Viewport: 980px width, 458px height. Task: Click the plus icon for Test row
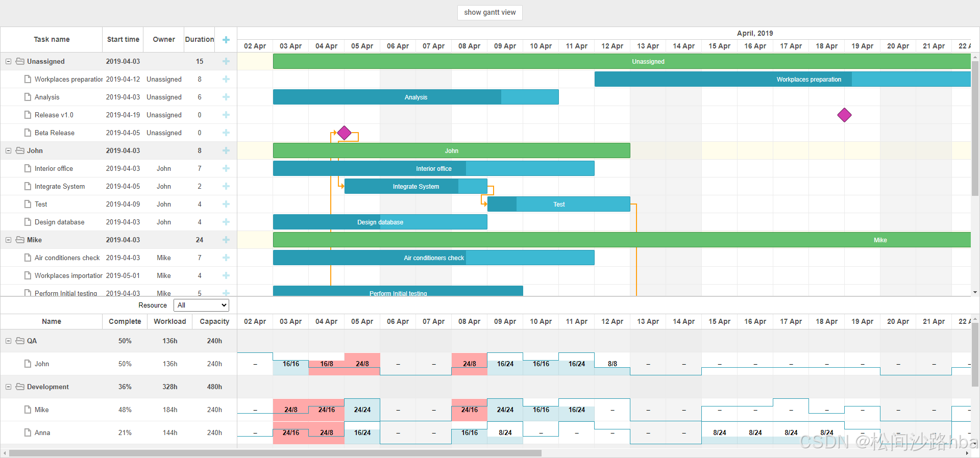click(x=226, y=204)
